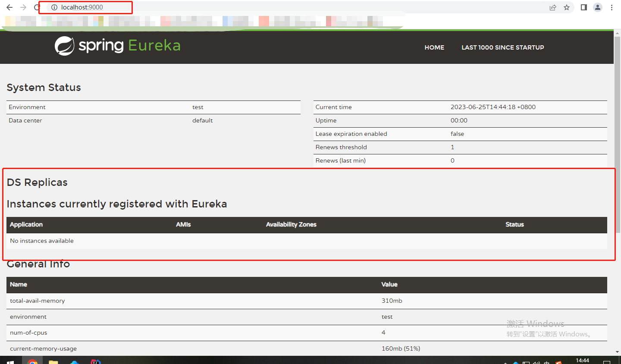This screenshot has height=364, width=621.
Task: Click the Application column header
Action: click(x=26, y=225)
